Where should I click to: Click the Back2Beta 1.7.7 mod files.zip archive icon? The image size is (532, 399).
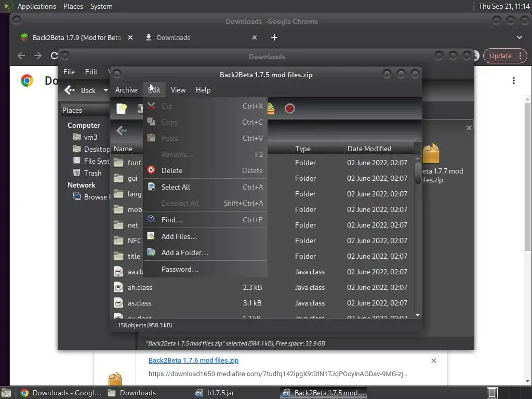point(431,153)
